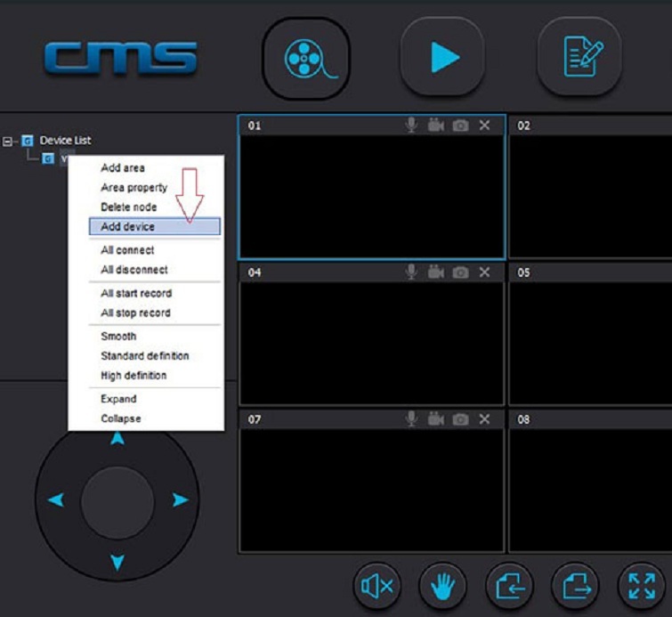Image resolution: width=672 pixels, height=617 pixels.
Task: Go to previous page of screens
Action: coord(509,585)
